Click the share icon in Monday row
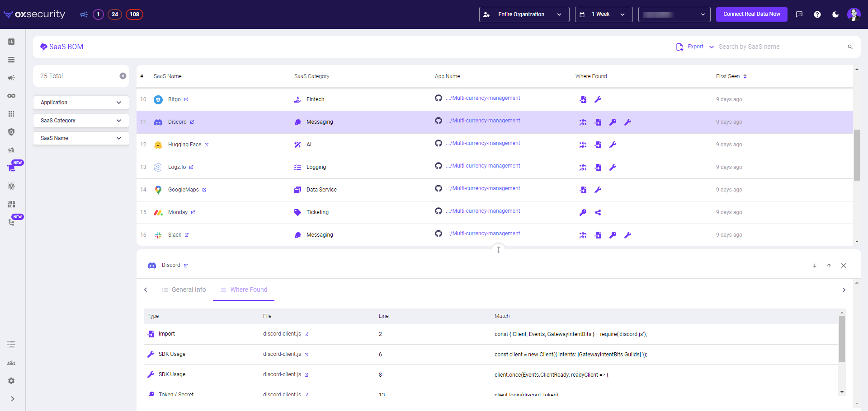 pyautogui.click(x=598, y=212)
